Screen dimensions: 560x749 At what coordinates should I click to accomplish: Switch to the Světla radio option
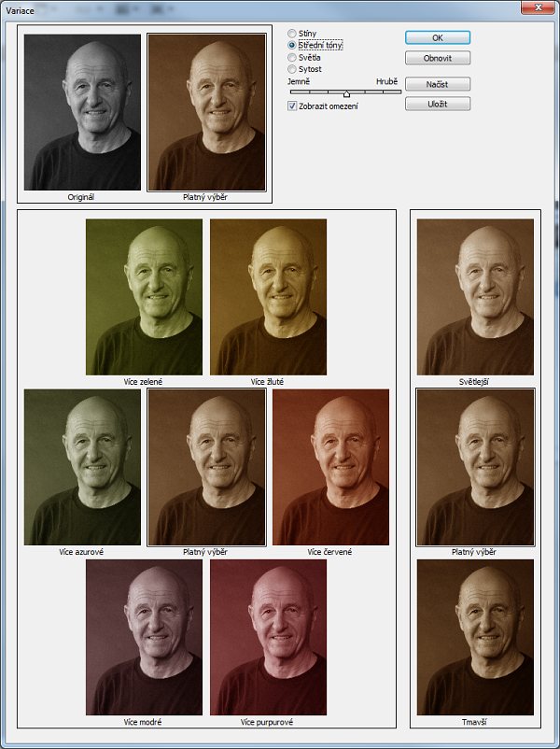click(292, 57)
